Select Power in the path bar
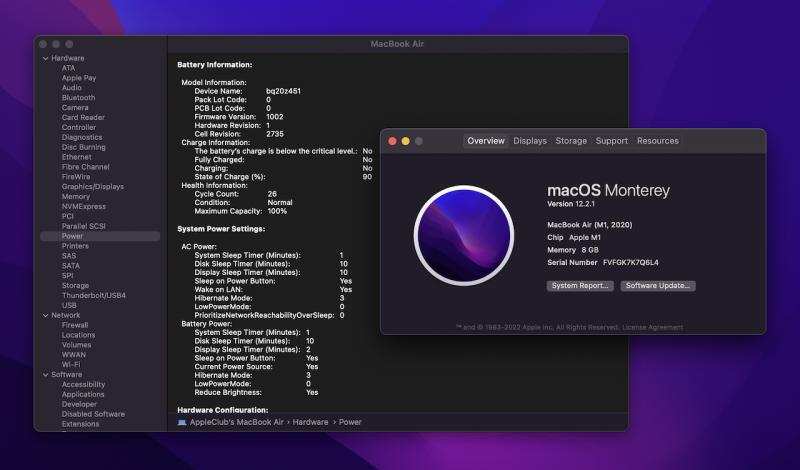The image size is (800, 470). coord(350,423)
